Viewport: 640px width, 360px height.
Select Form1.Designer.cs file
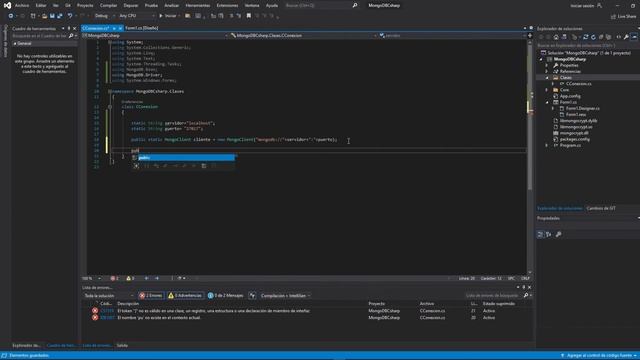[x=582, y=108]
